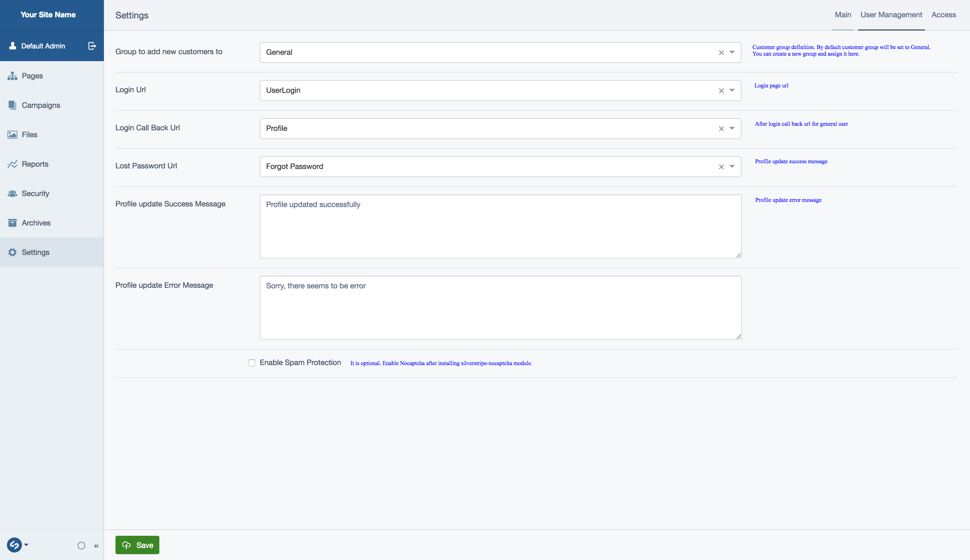Open Pages section via sitemap icon
Image resolution: width=970 pixels, height=560 pixels.
[12, 76]
